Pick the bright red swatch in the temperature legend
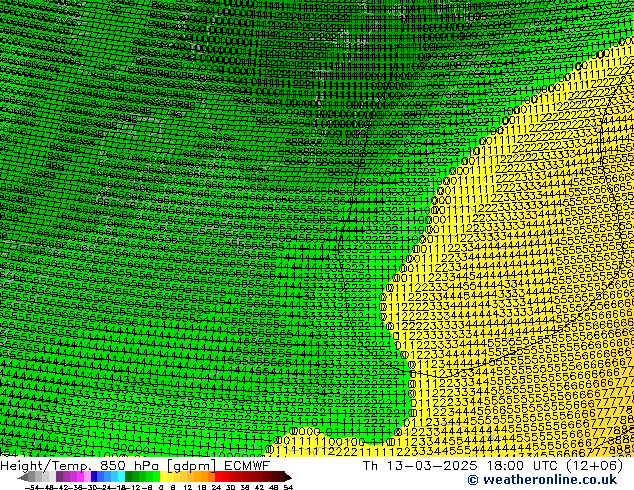This screenshot has width=634, height=490. pyautogui.click(x=218, y=477)
